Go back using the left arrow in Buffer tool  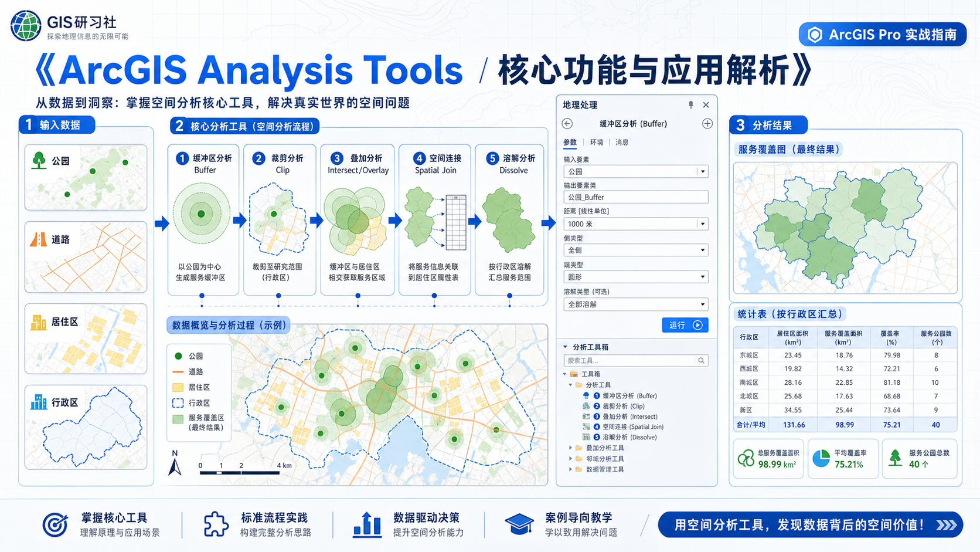click(567, 124)
